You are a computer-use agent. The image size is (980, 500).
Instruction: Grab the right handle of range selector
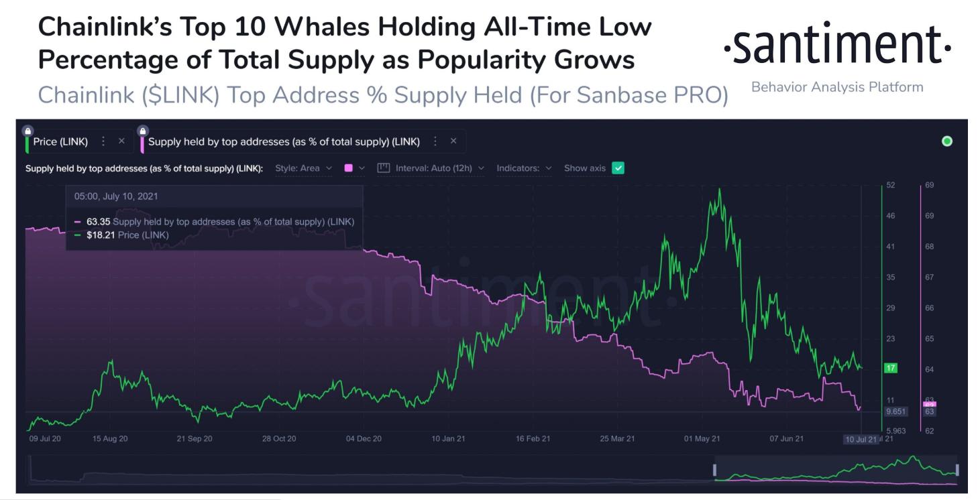957,469
